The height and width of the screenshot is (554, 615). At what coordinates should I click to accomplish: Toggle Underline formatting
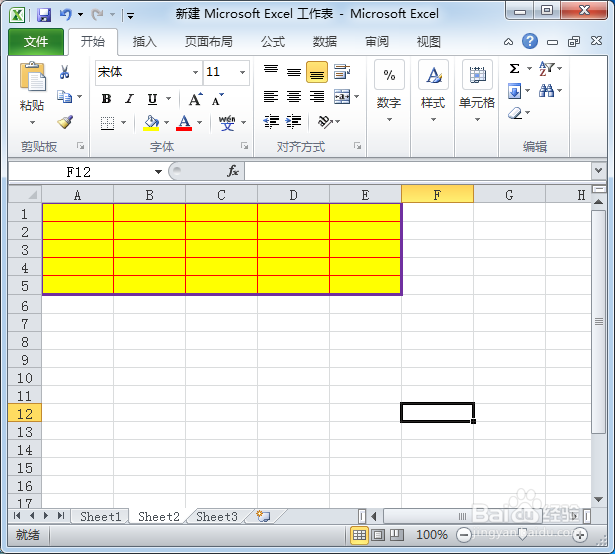[153, 99]
